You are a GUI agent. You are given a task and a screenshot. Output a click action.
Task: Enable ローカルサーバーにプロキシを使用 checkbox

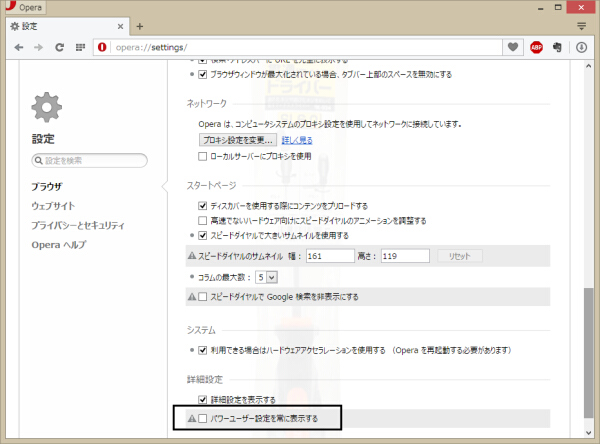203,157
